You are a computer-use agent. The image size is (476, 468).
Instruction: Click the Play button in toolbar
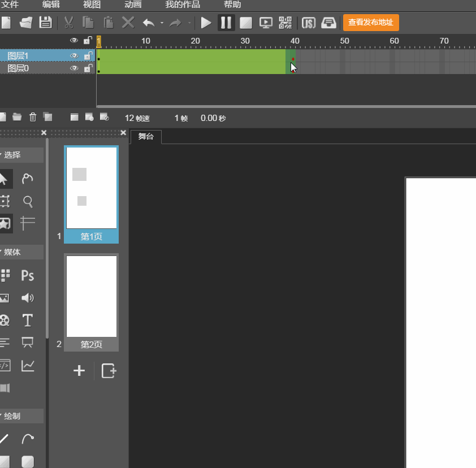coord(206,23)
